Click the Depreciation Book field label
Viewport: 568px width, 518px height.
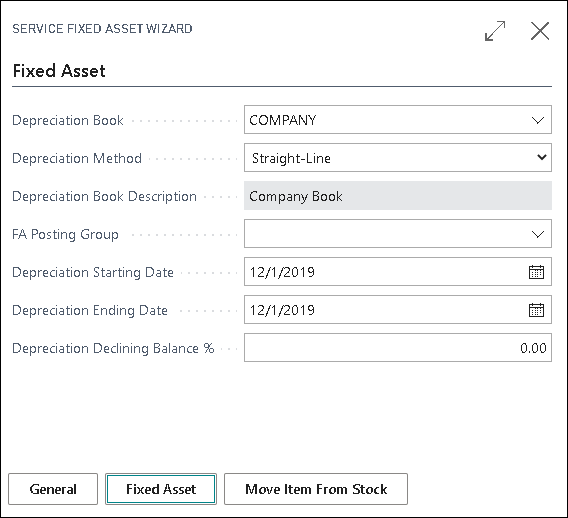click(x=68, y=120)
